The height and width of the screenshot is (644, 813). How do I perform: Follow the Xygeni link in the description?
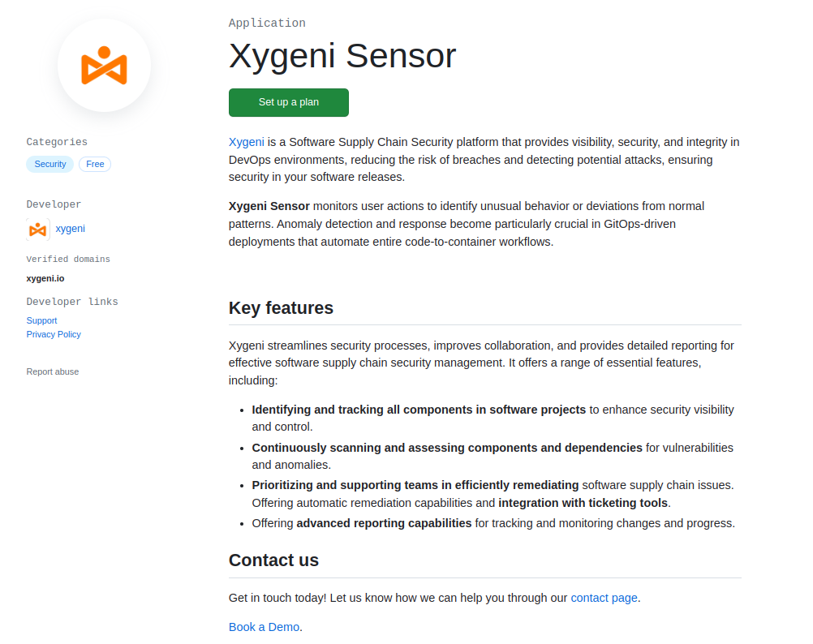click(246, 142)
